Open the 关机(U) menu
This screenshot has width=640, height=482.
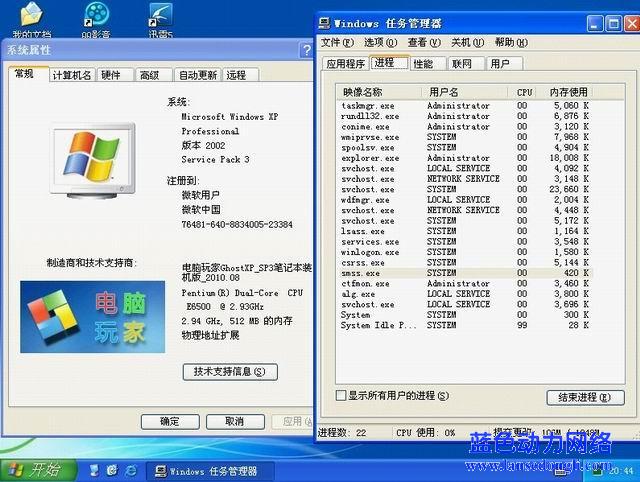tap(468, 42)
